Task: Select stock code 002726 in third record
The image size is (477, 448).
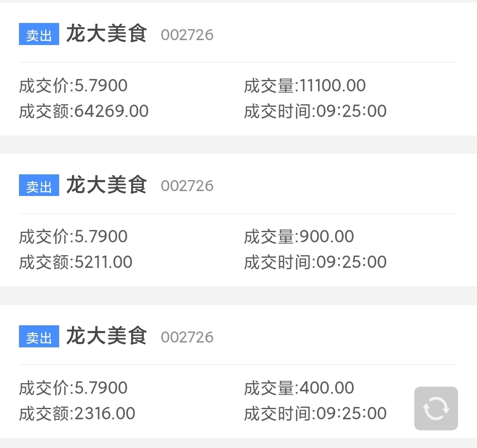Action: tap(187, 337)
